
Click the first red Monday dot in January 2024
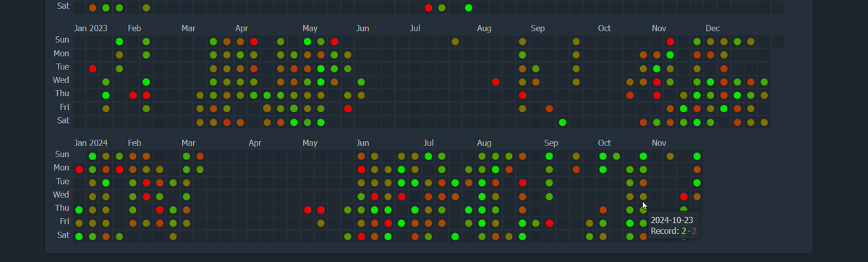80,169
